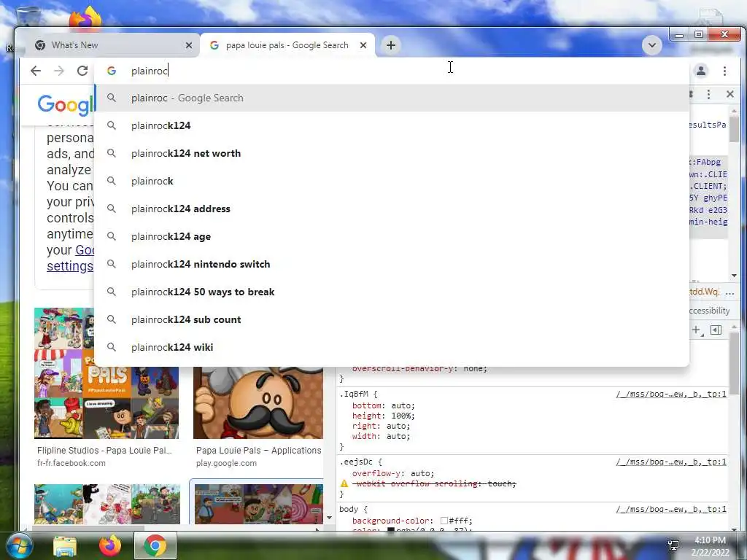Click the breadcrumb overflow ellipsis in DevTools
Image resolution: width=747 pixels, height=560 pixels.
point(729,292)
